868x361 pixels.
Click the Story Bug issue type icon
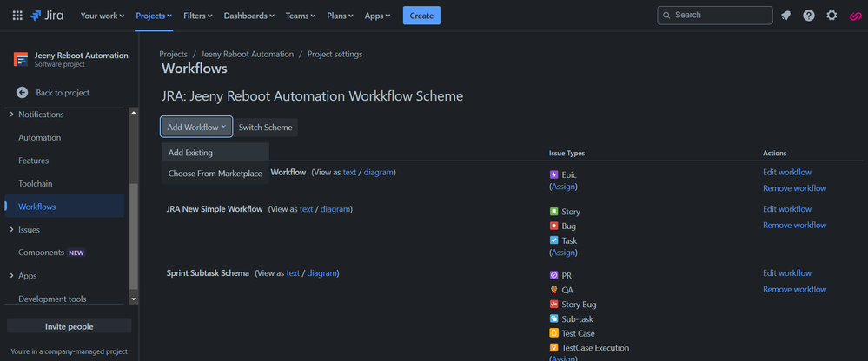click(x=553, y=304)
